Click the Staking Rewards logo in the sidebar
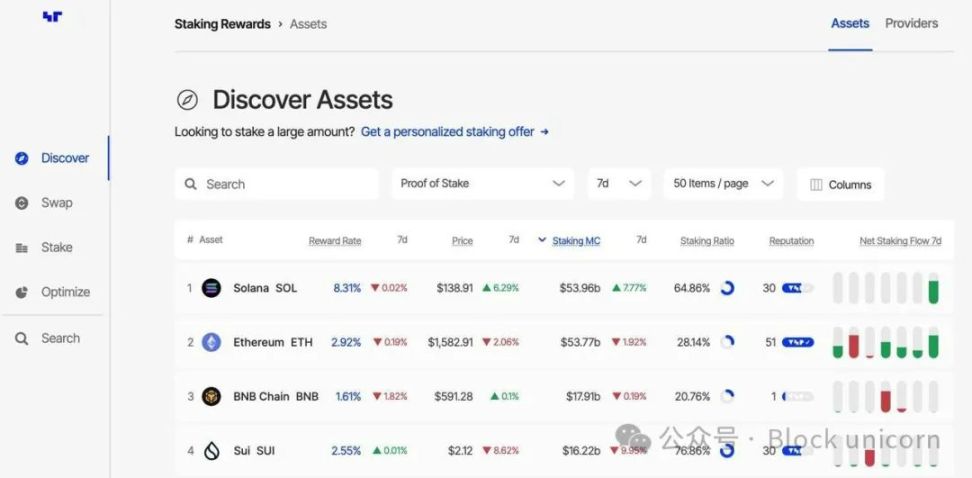This screenshot has height=478, width=972. tap(52, 17)
